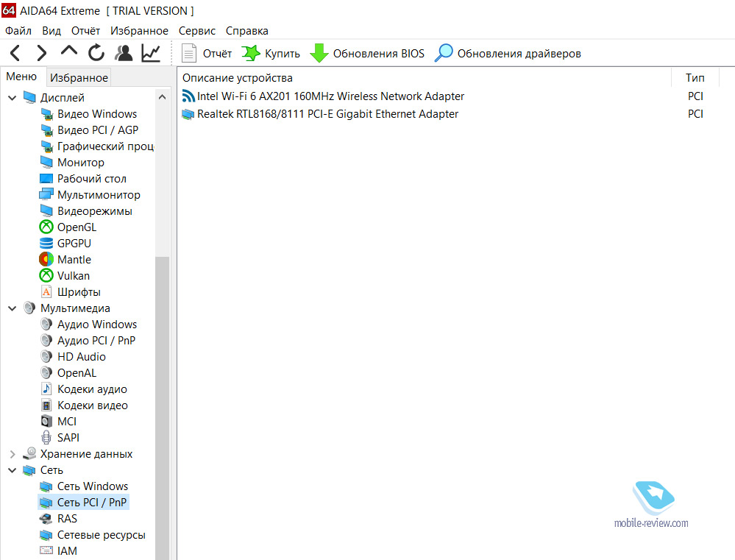
Task: Click the Realtek Ethernet adapter row icon
Action: point(188,114)
